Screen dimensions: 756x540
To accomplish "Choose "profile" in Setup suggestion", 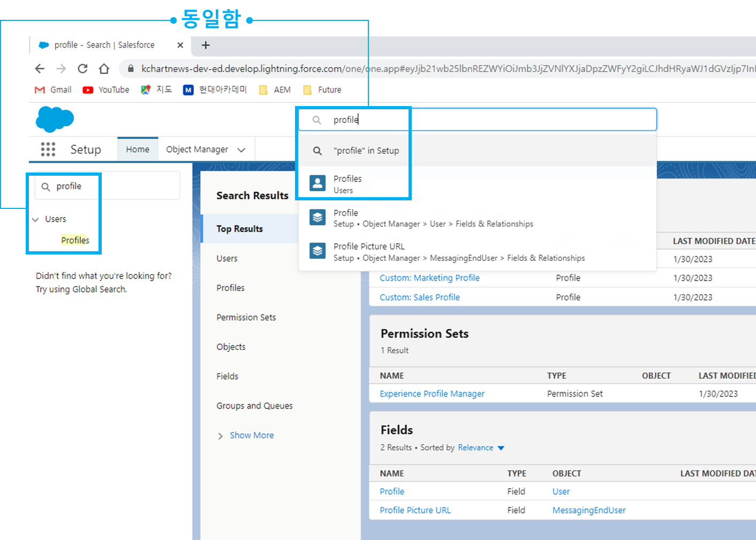I will click(477, 151).
